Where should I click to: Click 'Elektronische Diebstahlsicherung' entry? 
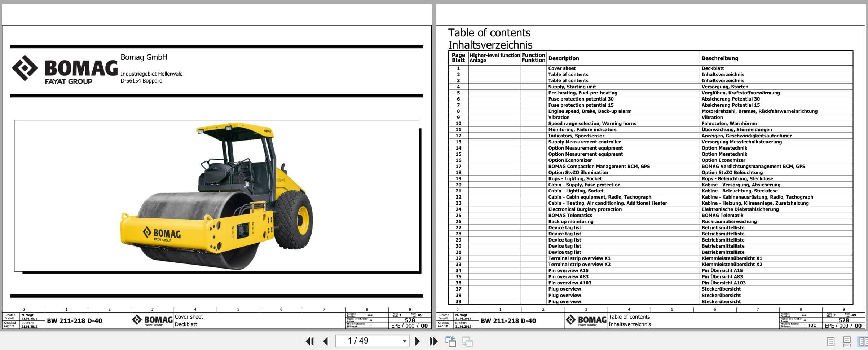(740, 209)
